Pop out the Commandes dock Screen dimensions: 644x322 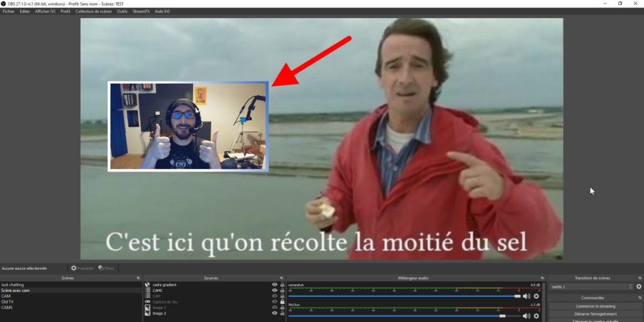pos(640,297)
